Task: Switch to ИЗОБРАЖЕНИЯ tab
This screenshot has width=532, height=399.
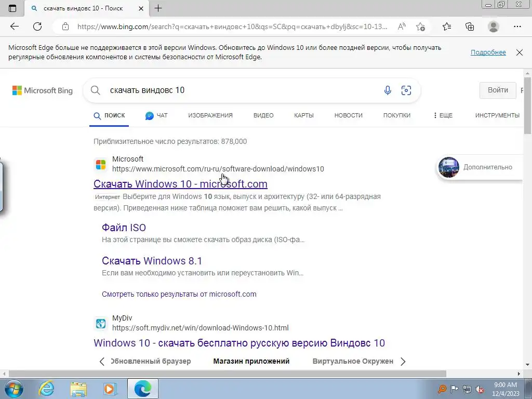Action: coord(210,115)
